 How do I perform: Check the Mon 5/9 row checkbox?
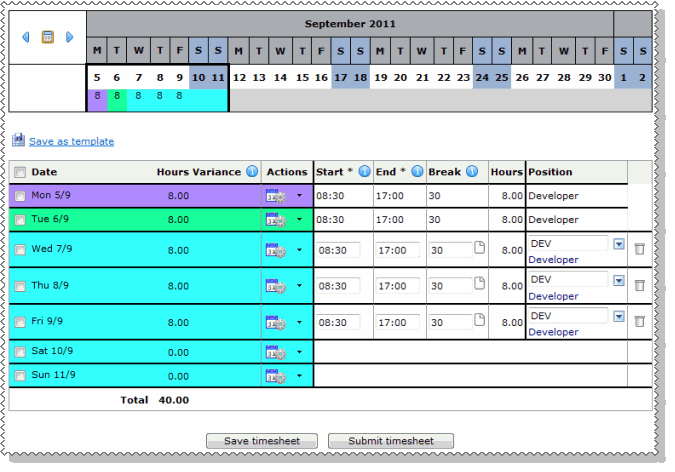tap(20, 196)
